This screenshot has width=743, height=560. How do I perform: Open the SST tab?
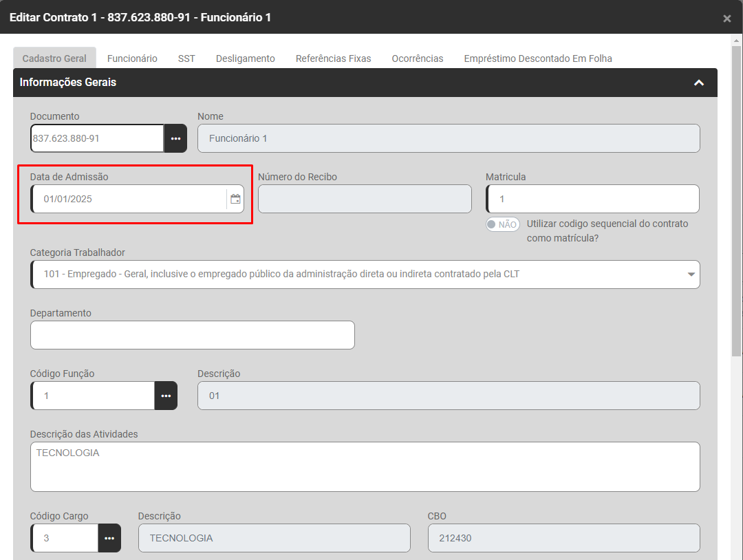186,58
